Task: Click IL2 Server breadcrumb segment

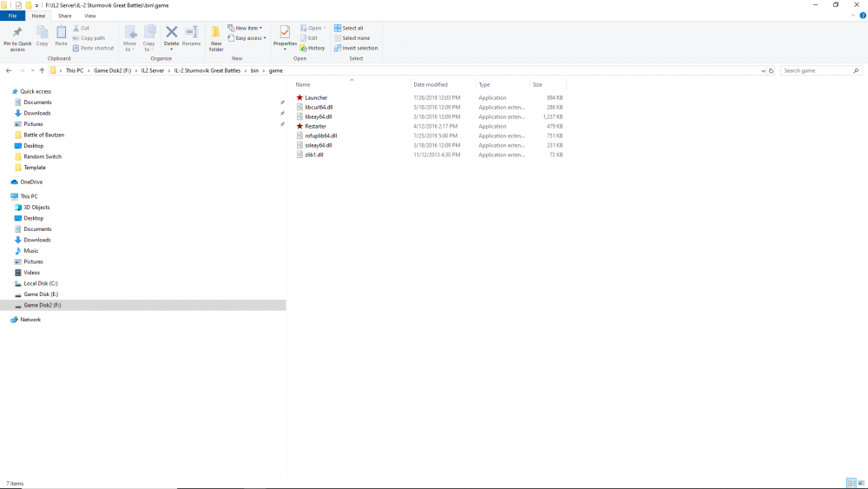Action: point(152,71)
